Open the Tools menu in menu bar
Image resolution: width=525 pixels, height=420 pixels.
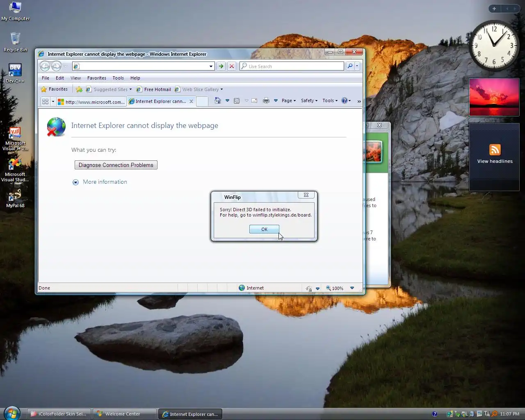point(118,78)
